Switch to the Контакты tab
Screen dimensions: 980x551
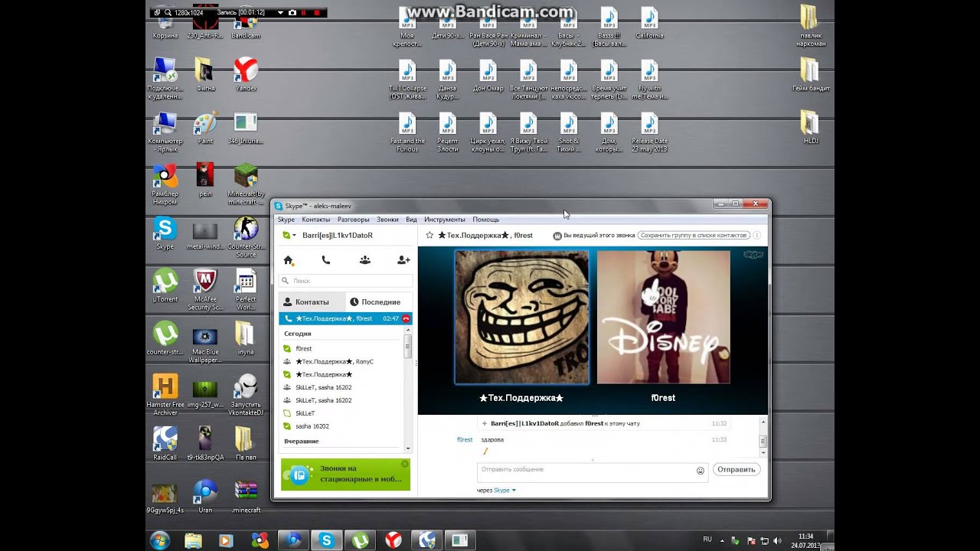coord(312,302)
